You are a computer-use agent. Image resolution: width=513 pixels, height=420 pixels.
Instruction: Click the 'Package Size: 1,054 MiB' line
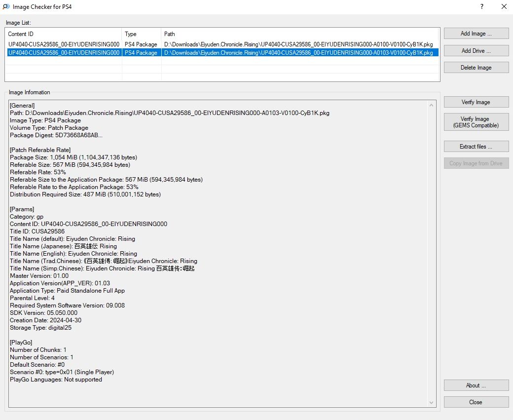point(73,157)
